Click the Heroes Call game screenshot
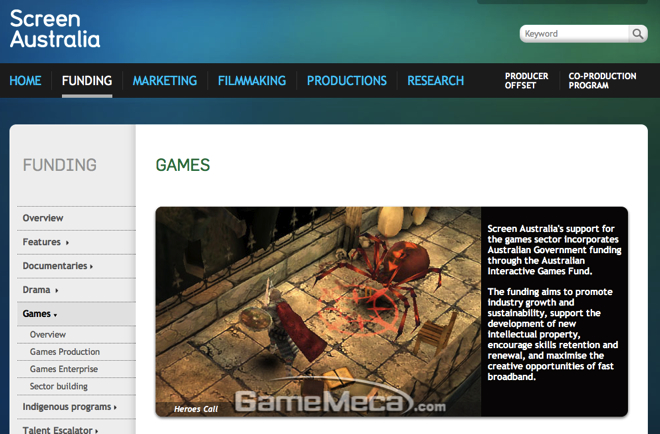Image resolution: width=660 pixels, height=434 pixels. [318, 311]
